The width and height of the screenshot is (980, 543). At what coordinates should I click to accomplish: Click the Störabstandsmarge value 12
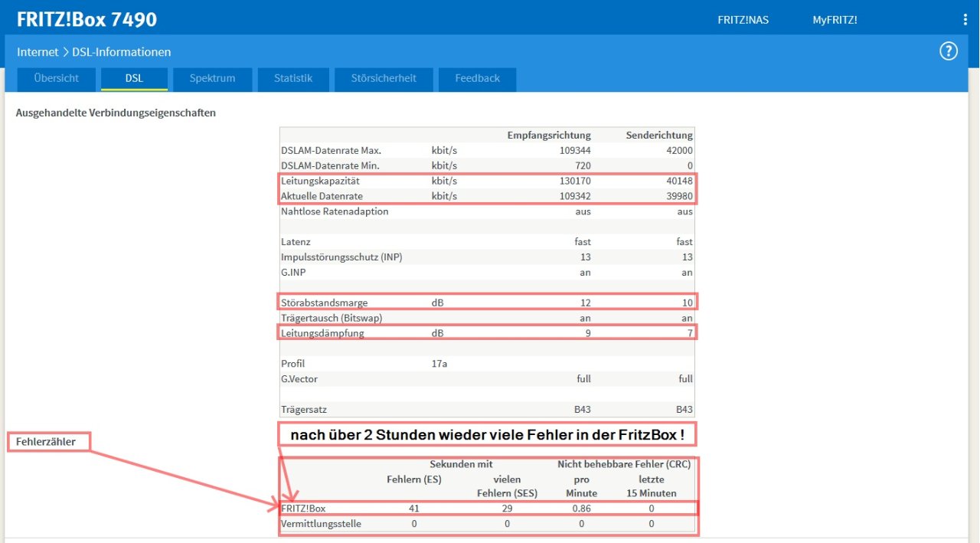tap(585, 303)
